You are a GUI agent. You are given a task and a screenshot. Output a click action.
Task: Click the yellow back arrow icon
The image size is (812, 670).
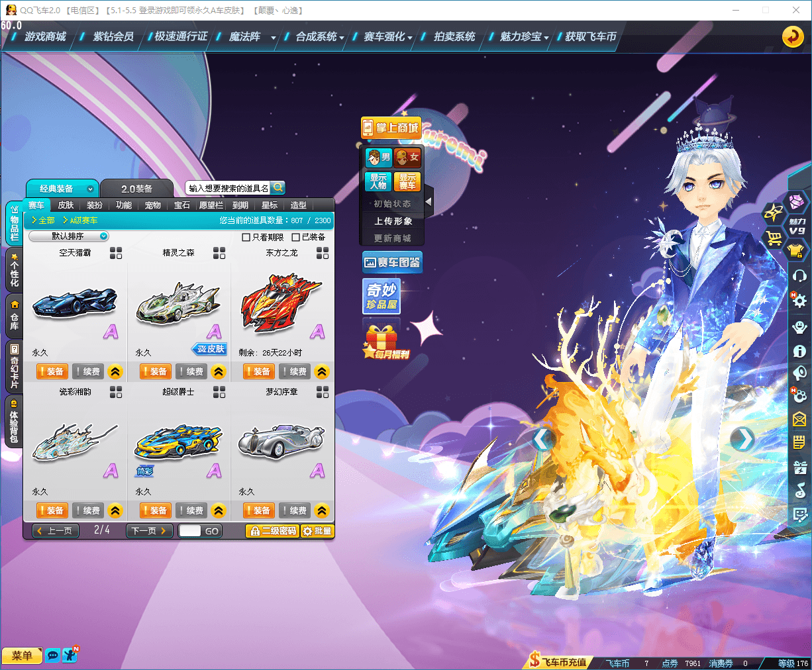tap(793, 36)
